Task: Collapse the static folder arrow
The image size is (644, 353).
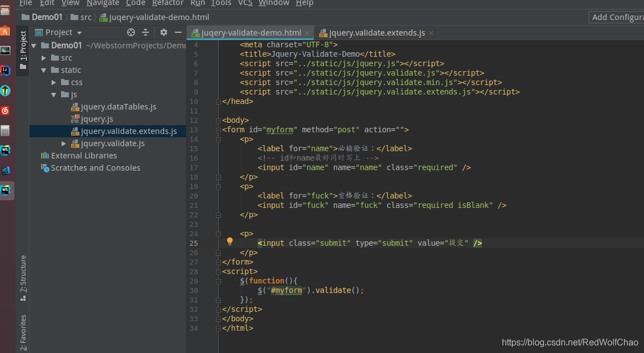Action: tap(44, 71)
